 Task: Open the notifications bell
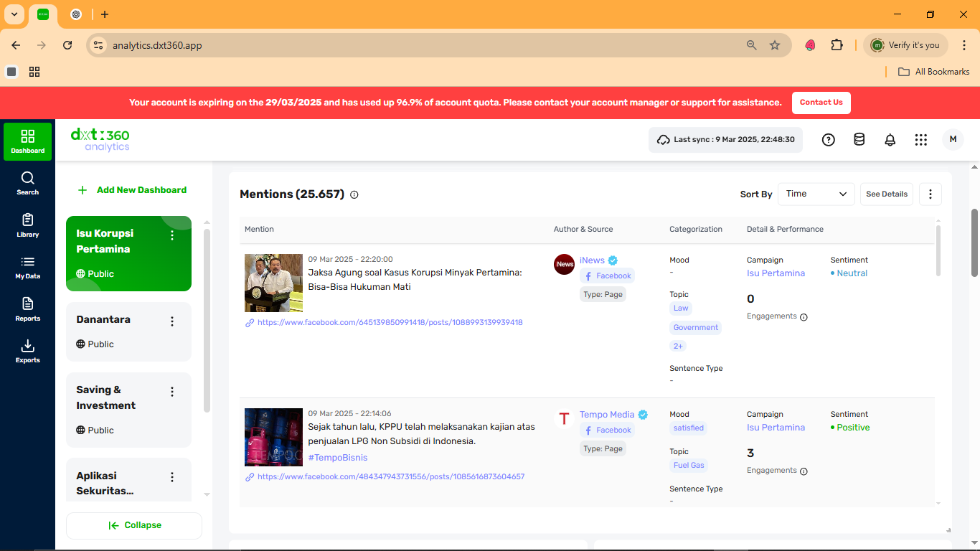[x=890, y=140]
